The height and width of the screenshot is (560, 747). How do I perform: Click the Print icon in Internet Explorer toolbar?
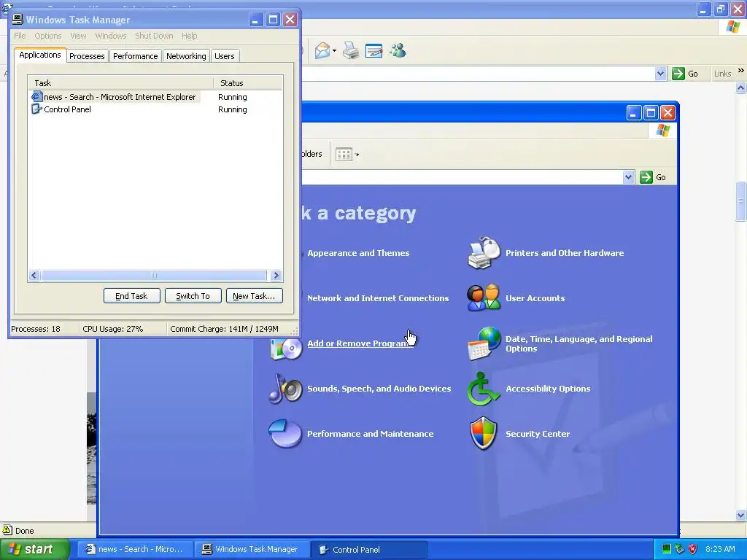[x=351, y=50]
